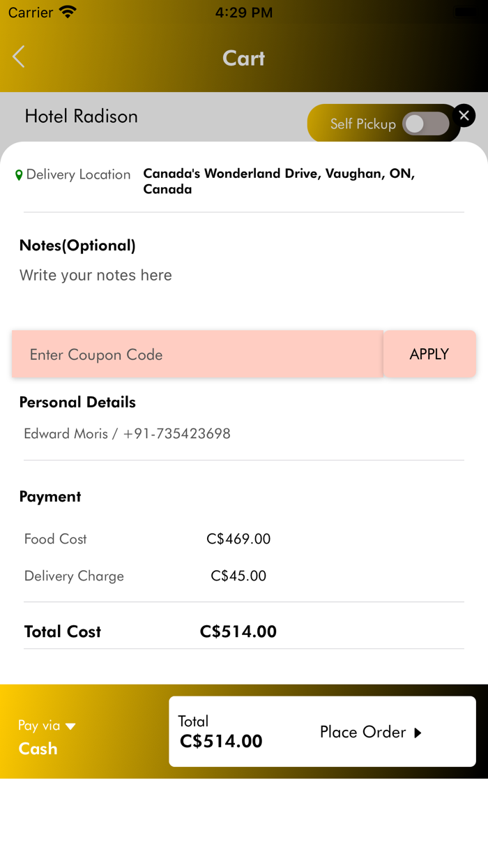Image resolution: width=488 pixels, height=868 pixels.
Task: Click the Place Order button
Action: (371, 732)
